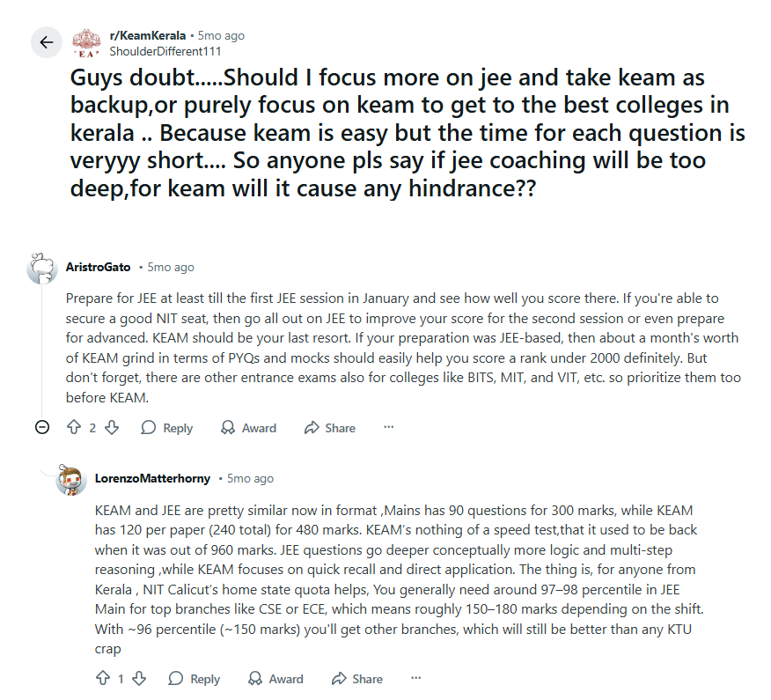Share AristroGato's comment
Image resolution: width=771 pixels, height=700 pixels.
point(329,427)
